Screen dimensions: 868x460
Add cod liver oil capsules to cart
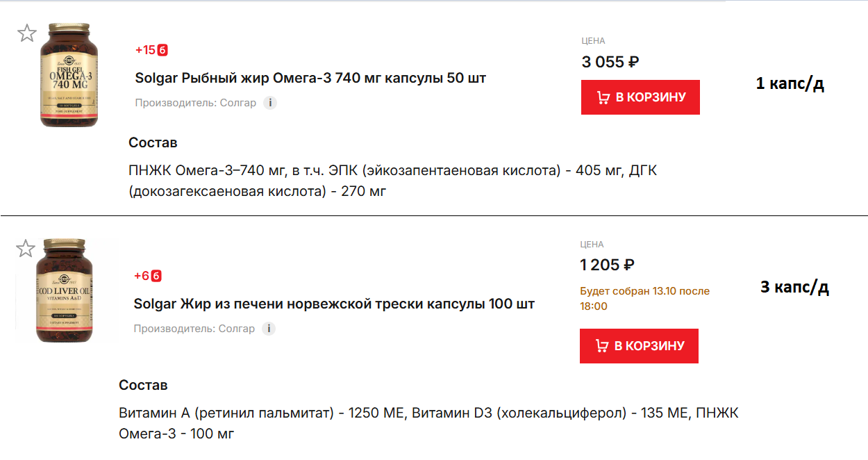tap(639, 346)
